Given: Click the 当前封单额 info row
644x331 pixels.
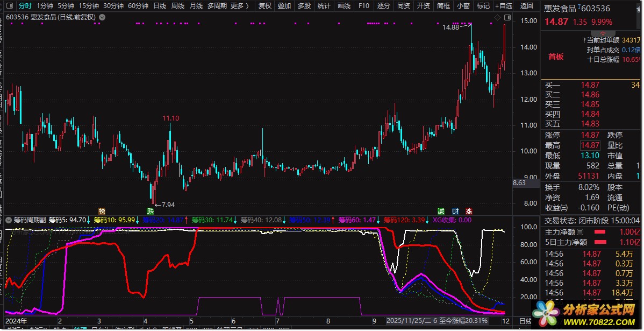Looking at the screenshot, I should (x=612, y=40).
